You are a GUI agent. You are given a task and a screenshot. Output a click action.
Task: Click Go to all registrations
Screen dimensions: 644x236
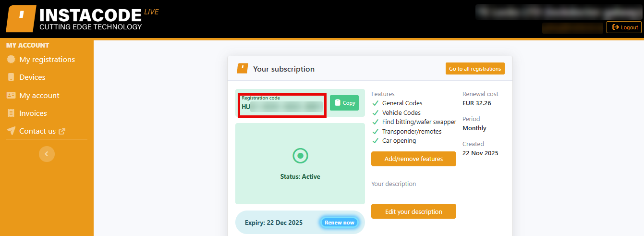click(475, 69)
